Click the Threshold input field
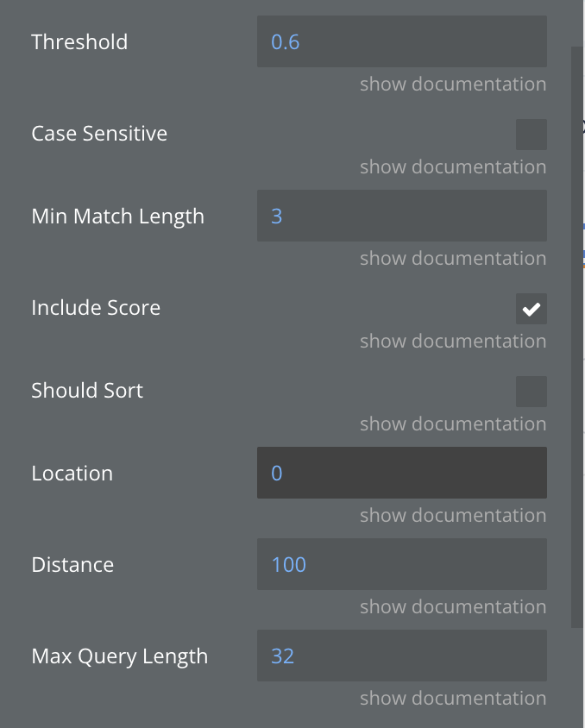Viewport: 585px width, 728px height. click(x=401, y=41)
